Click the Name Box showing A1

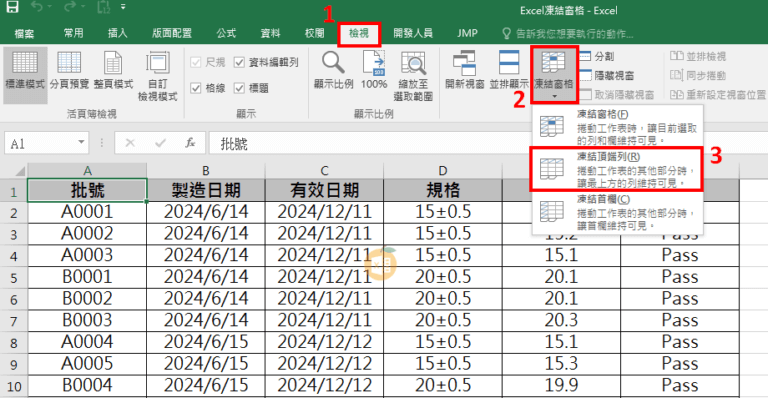point(40,143)
